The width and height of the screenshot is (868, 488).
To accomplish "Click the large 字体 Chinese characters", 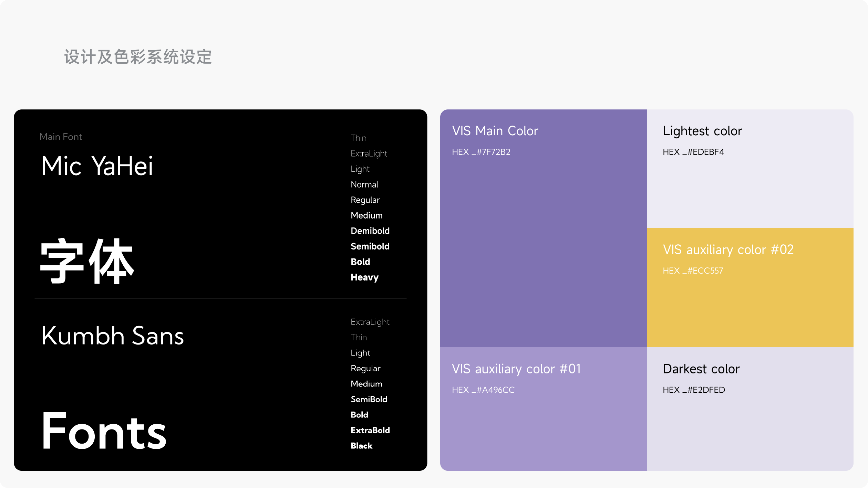I will [87, 262].
